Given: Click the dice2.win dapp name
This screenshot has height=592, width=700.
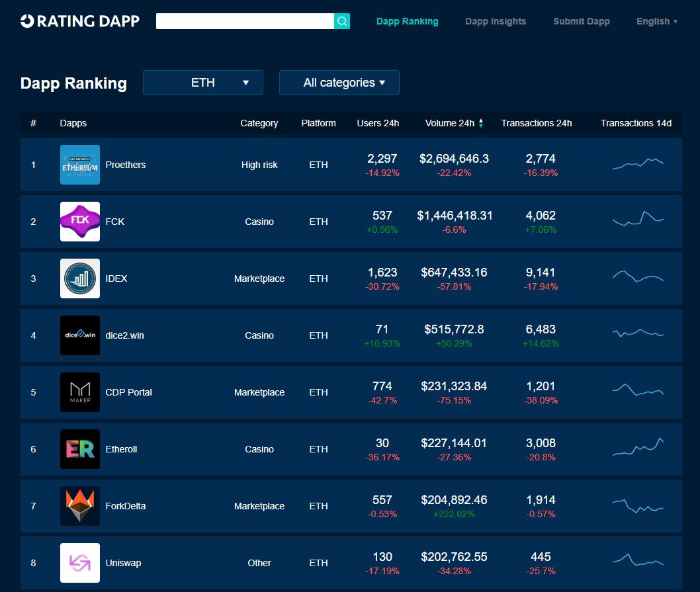Looking at the screenshot, I should (124, 335).
